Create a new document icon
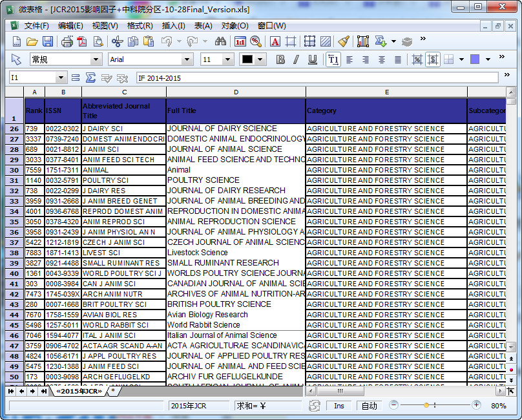522x420 pixels. 16,41
